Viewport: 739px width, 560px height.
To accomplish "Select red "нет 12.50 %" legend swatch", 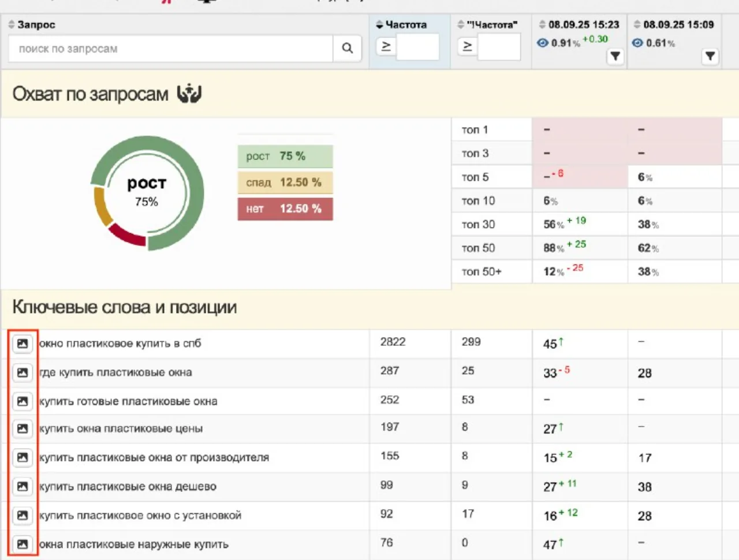I will (285, 209).
